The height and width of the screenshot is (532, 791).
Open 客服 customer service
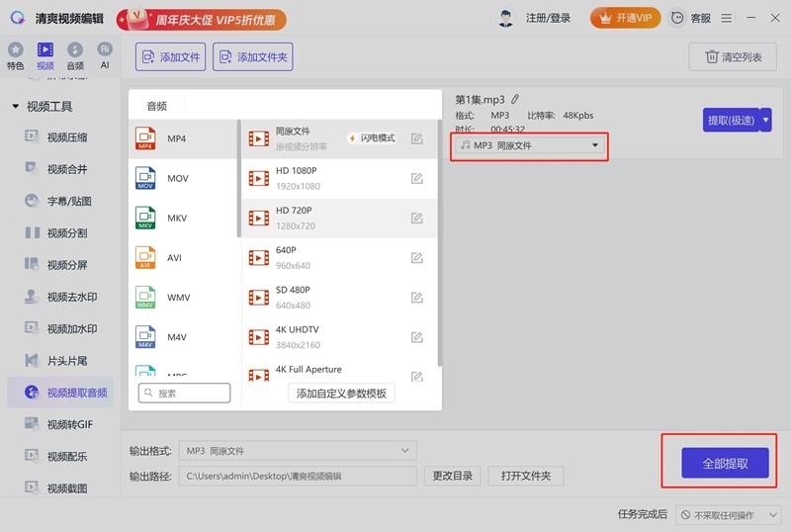(x=690, y=18)
